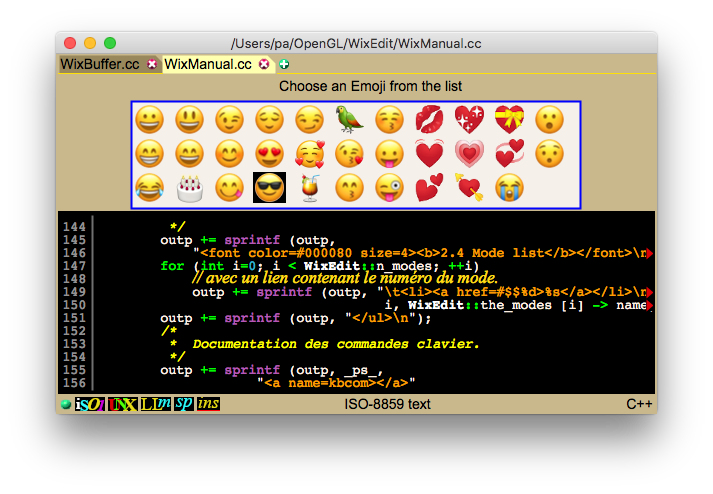Select the growing pink heart emoji

tap(469, 154)
